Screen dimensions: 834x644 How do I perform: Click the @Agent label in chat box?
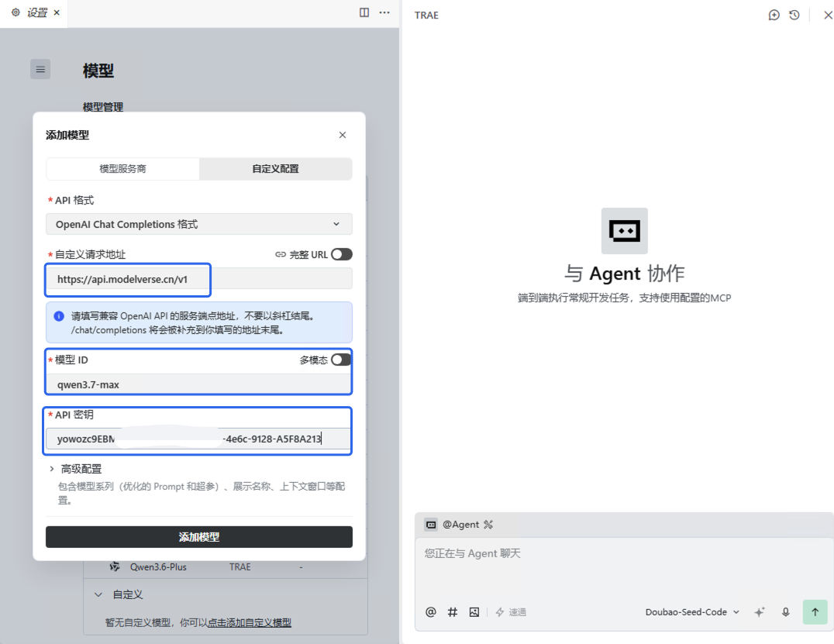pyautogui.click(x=460, y=525)
